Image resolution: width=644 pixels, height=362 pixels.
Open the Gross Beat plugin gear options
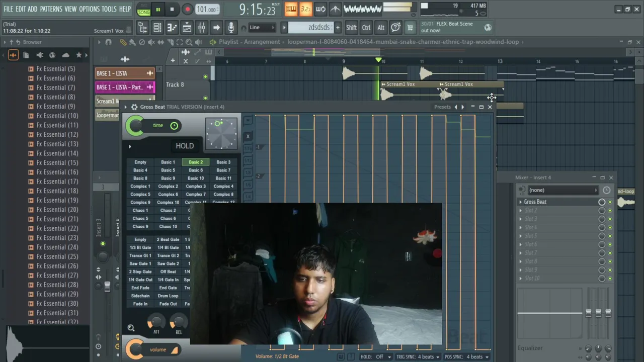click(134, 107)
